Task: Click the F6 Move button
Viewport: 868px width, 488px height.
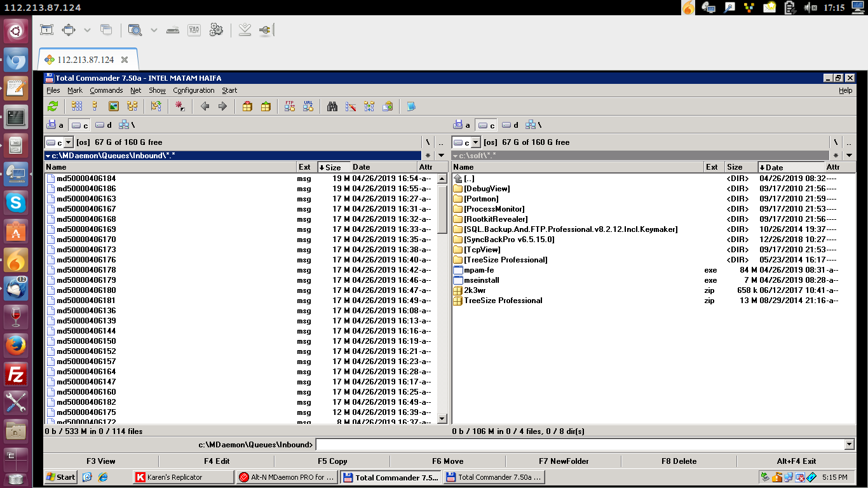Action: [x=448, y=461]
